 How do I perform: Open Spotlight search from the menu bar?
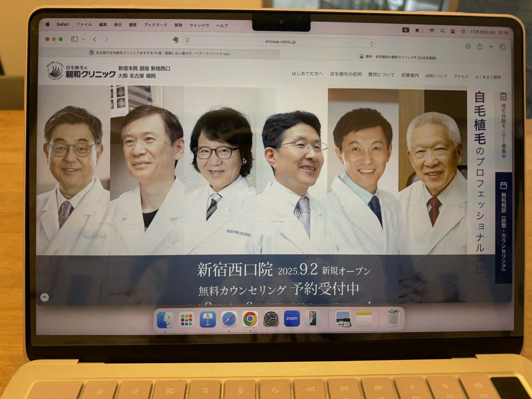pos(442,30)
